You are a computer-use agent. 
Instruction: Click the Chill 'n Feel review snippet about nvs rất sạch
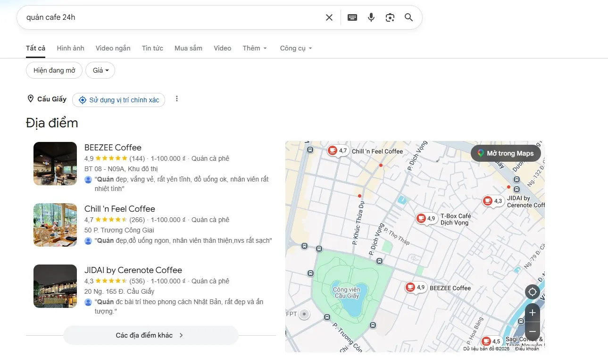(x=183, y=240)
